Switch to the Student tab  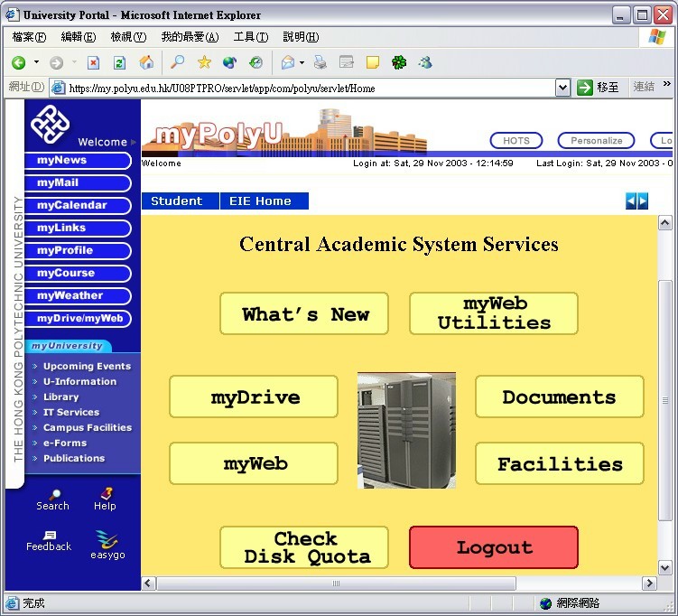(x=180, y=201)
